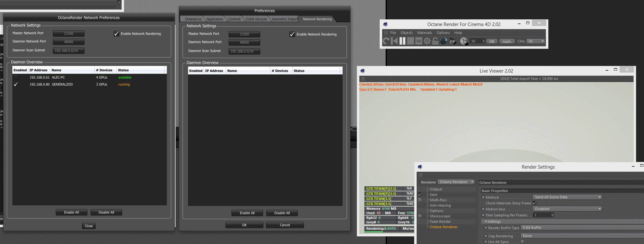
Task: Switch to the CUDA Devices tab
Action: point(256,19)
